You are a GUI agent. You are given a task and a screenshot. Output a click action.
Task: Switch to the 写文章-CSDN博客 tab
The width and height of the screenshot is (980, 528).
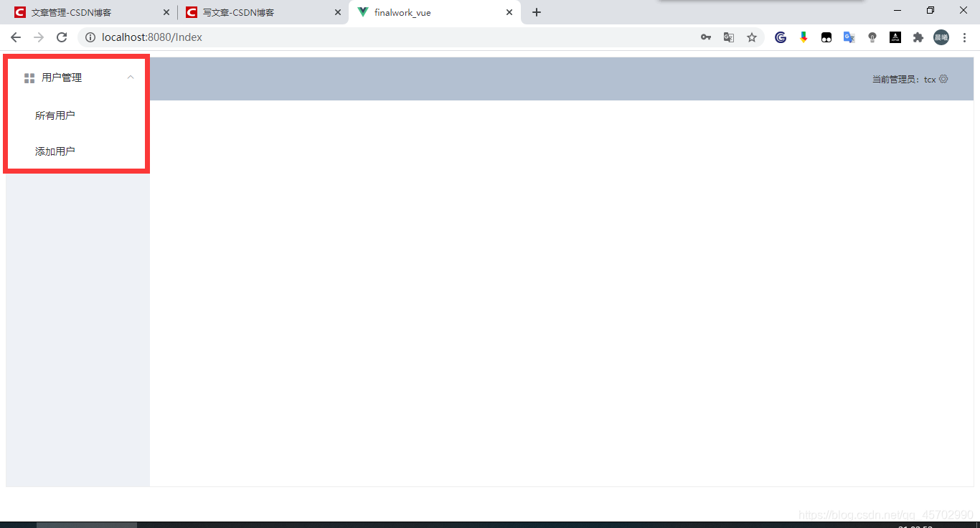coord(263,12)
